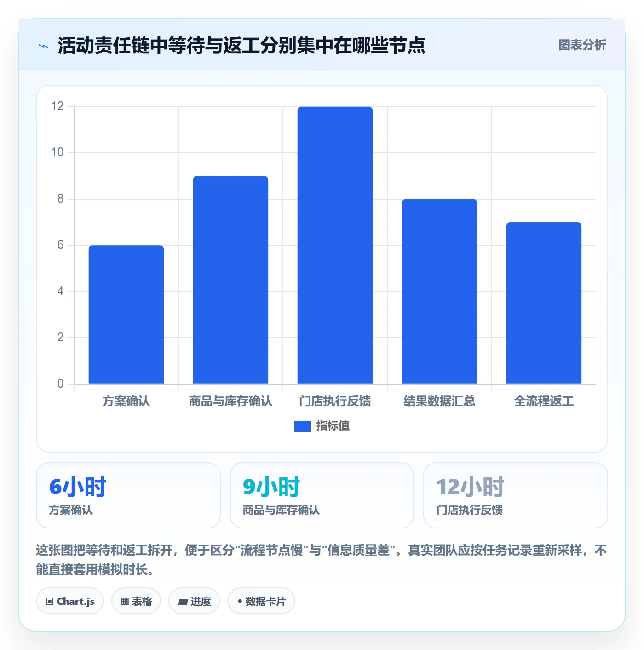The image size is (644, 650).
Task: Click the lightning bolt icon beside the title
Action: (x=44, y=46)
